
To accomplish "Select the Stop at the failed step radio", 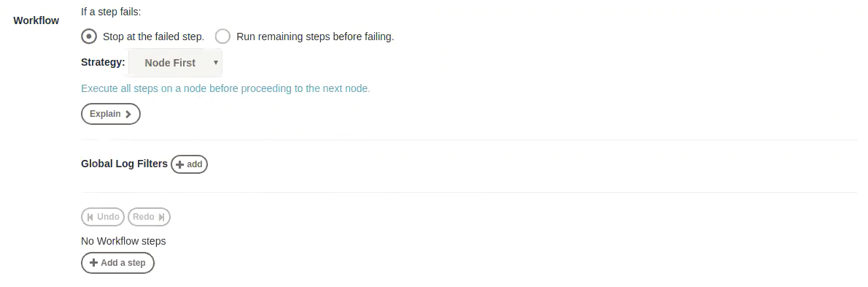I will pyautogui.click(x=88, y=37).
